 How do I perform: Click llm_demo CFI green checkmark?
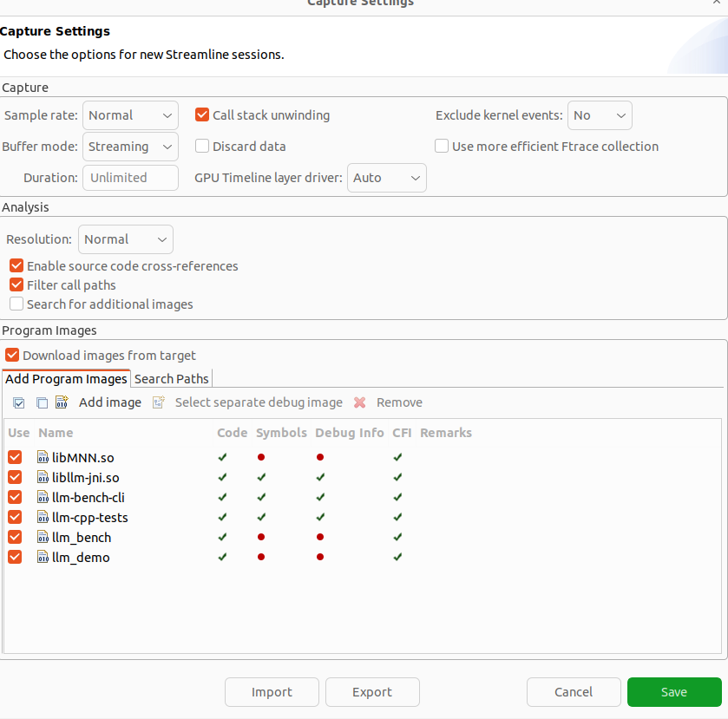pos(397,557)
